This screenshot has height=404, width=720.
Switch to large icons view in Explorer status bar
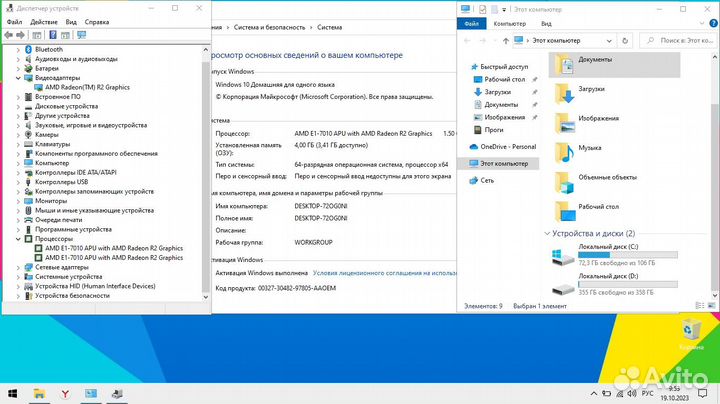(711, 306)
